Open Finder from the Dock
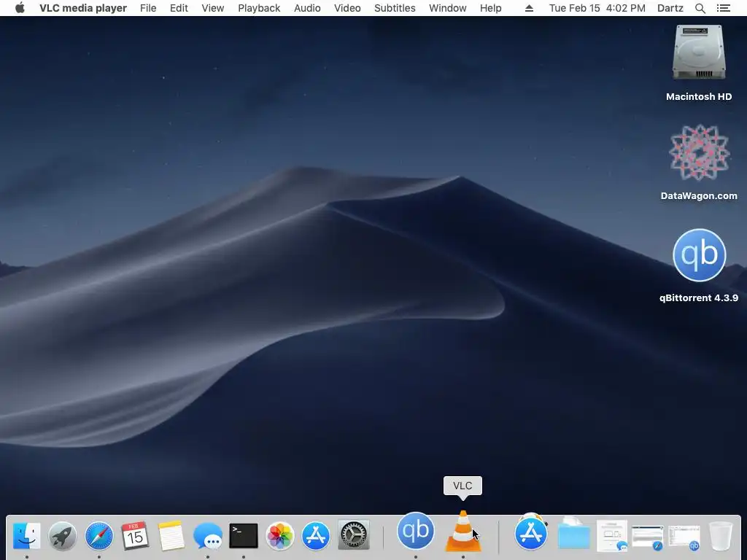This screenshot has width=747, height=560. [x=27, y=536]
